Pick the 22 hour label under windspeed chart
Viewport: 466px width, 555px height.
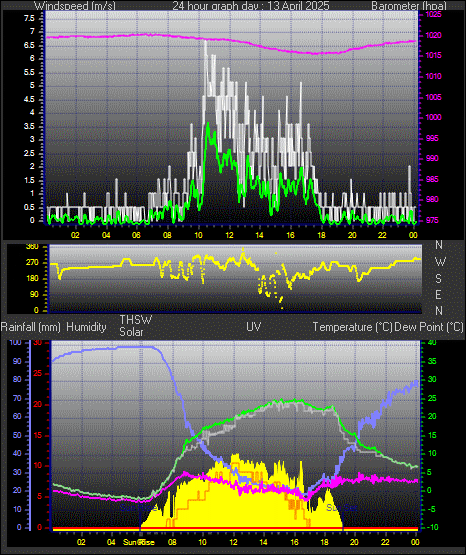coord(382,235)
